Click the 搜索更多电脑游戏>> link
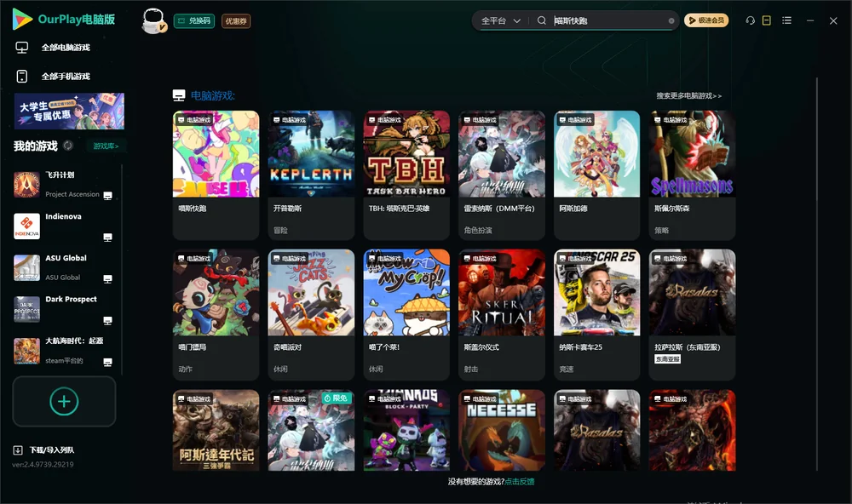Image resolution: width=852 pixels, height=504 pixels. click(x=688, y=96)
